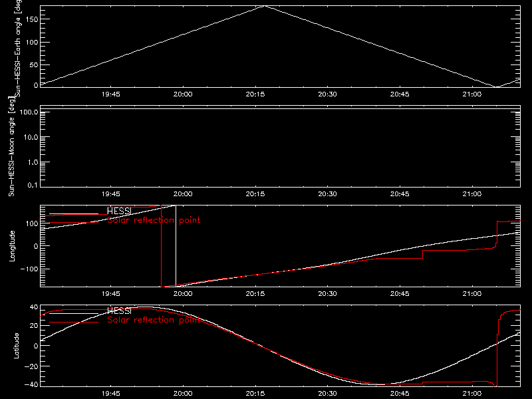The image size is (532, 399).
Task: Click 20:45 time label below Moon angle plot
Action: pos(400,194)
